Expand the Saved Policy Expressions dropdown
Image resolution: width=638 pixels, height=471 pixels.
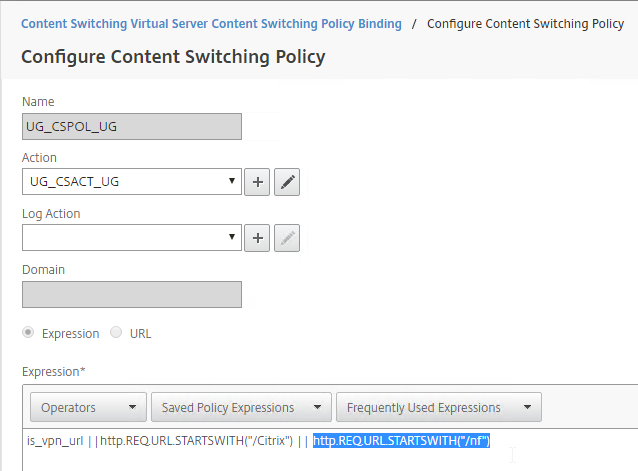241,407
